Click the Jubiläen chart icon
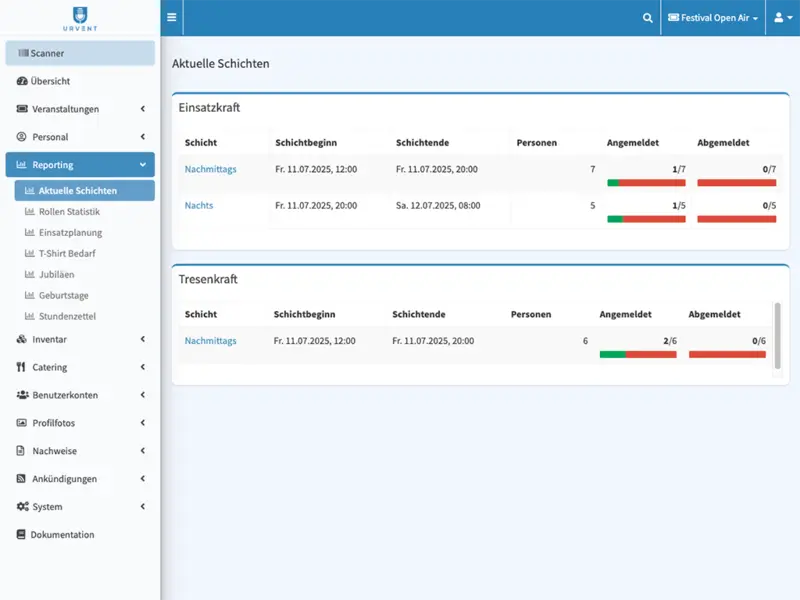 [x=30, y=274]
